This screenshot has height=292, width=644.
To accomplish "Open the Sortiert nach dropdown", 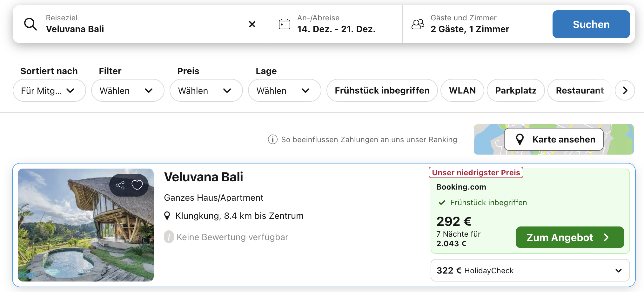I will 49,90.
